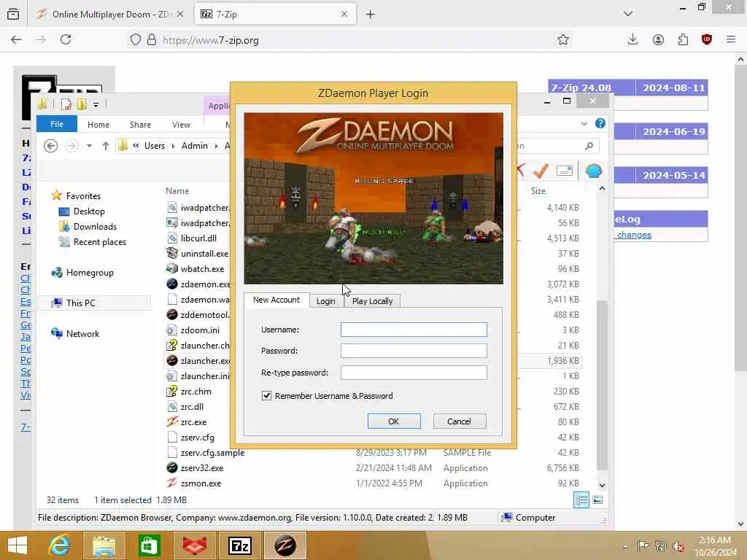Sort files by the Size column
The image size is (747, 560).
(x=538, y=190)
